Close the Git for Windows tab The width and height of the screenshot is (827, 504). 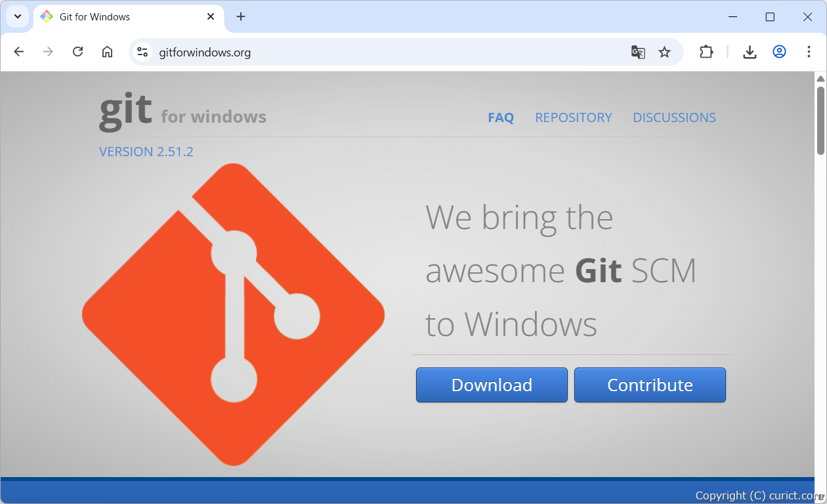click(211, 16)
